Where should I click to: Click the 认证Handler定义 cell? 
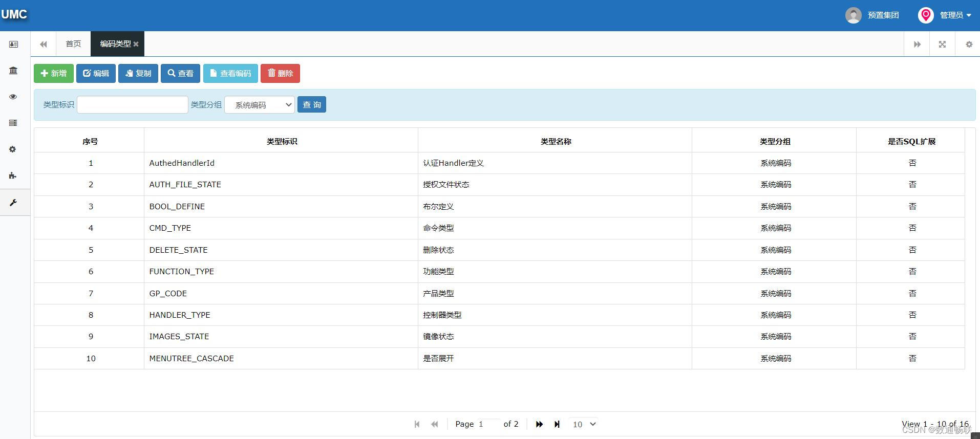tap(555, 163)
